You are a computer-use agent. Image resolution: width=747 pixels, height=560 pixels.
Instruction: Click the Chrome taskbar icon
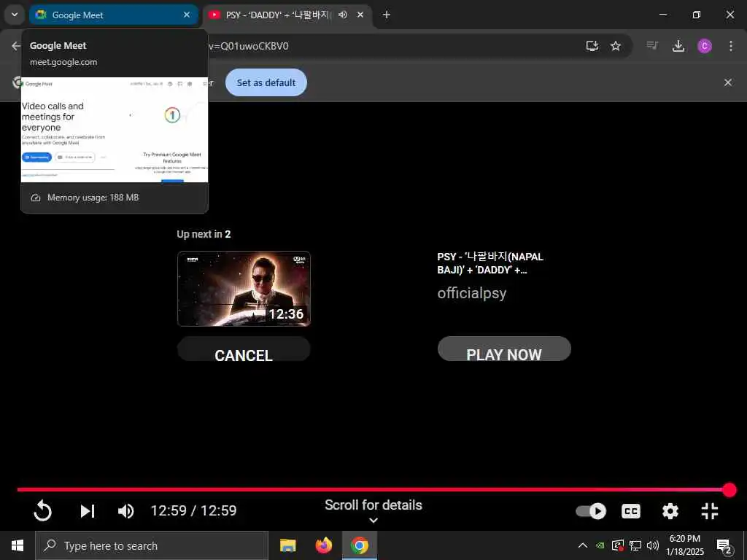point(359,545)
